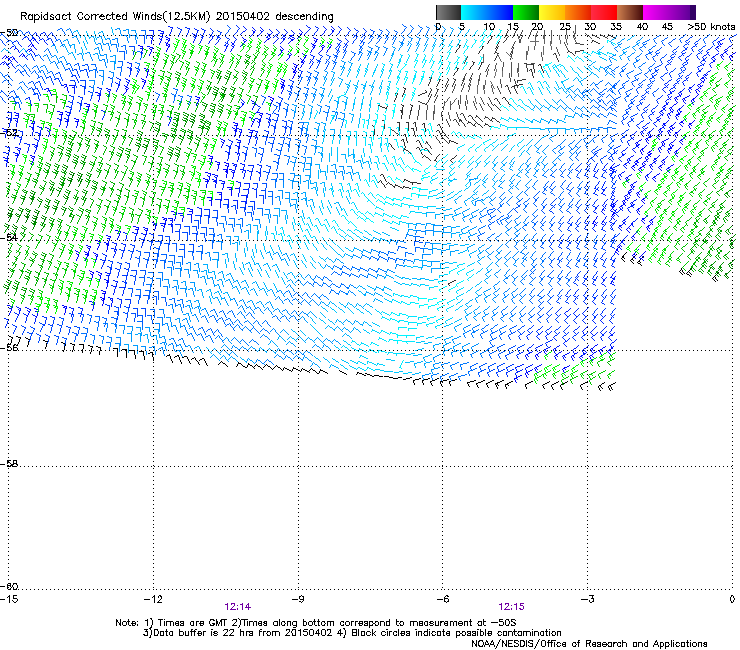Click the '-6' longitude axis label
The image size is (740, 650).
pos(442,599)
